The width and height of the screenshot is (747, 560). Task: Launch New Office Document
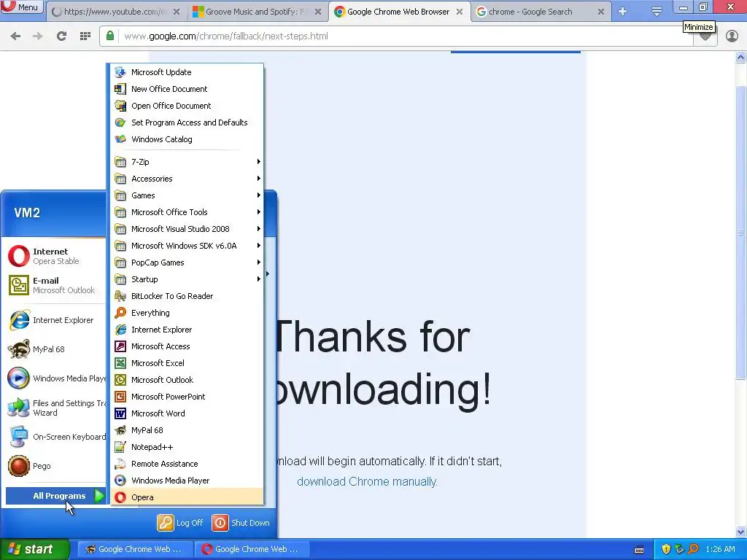point(187,88)
